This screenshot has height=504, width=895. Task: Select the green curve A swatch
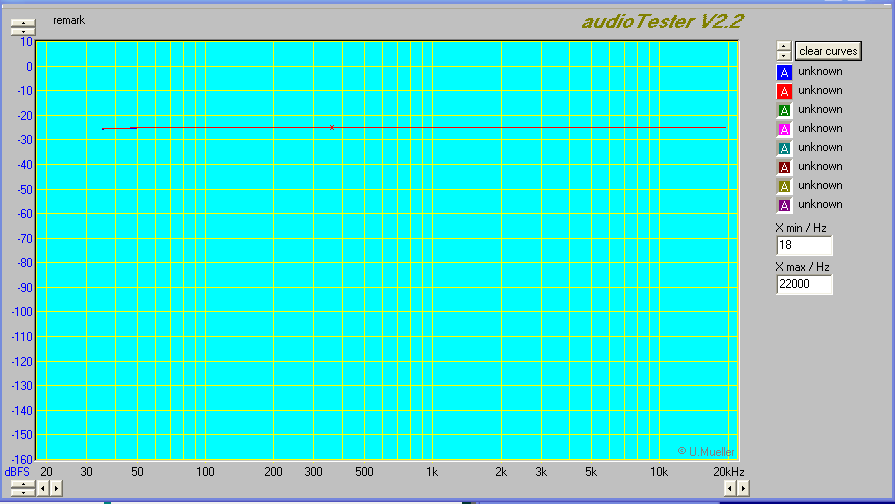click(784, 110)
